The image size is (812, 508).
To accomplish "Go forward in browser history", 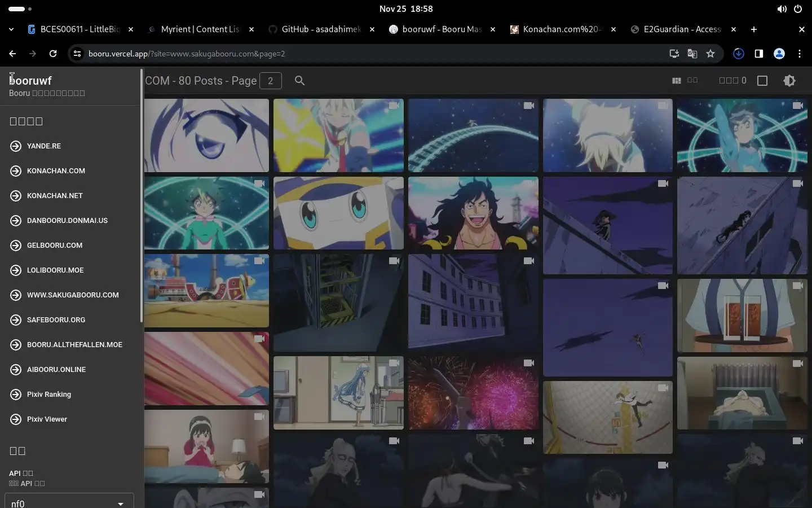I will point(33,54).
